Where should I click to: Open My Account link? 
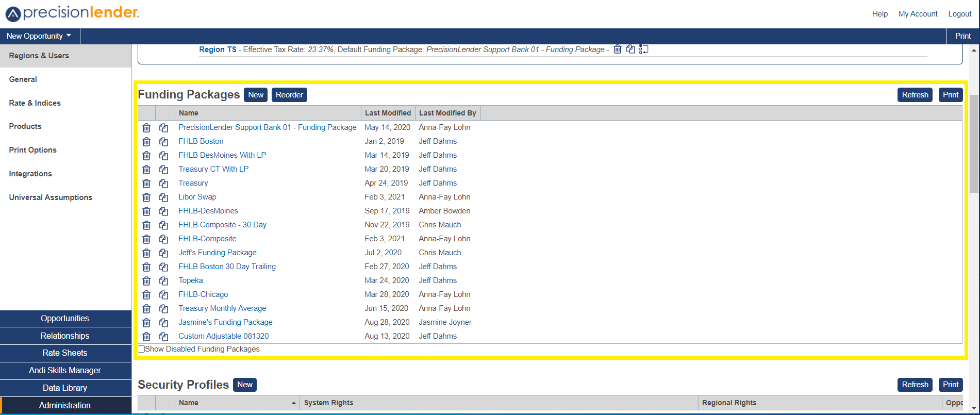918,14
